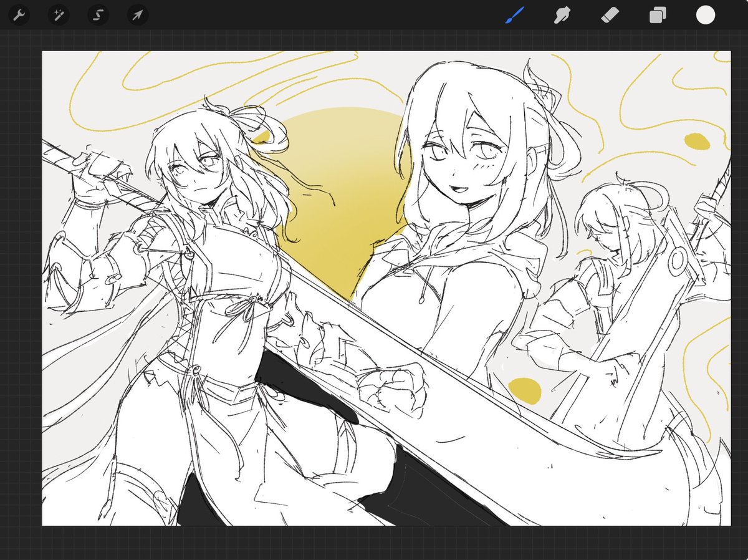Select the Brush tool

[514, 15]
